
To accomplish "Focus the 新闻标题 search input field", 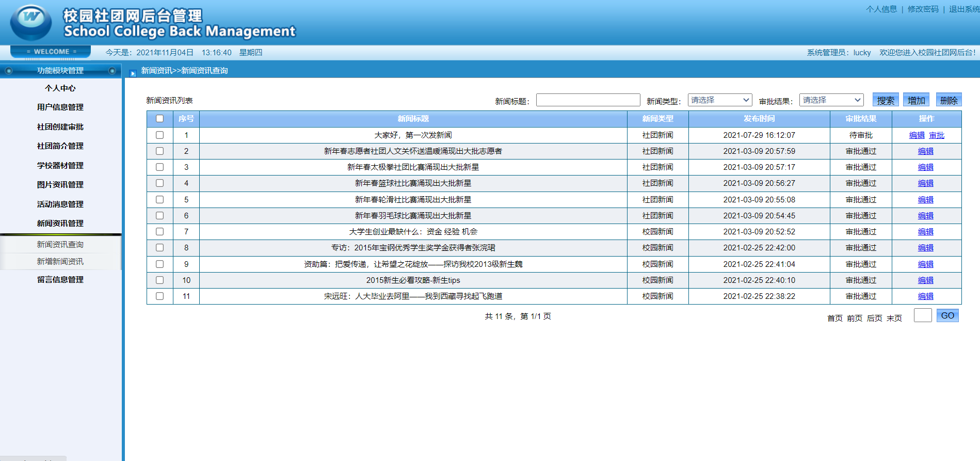I will [x=588, y=100].
